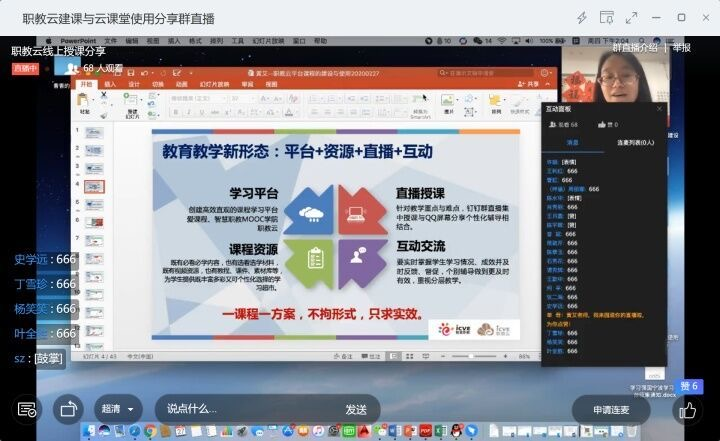The image size is (720, 441).
Task: Close the 互动面板 panel
Action: [x=659, y=108]
